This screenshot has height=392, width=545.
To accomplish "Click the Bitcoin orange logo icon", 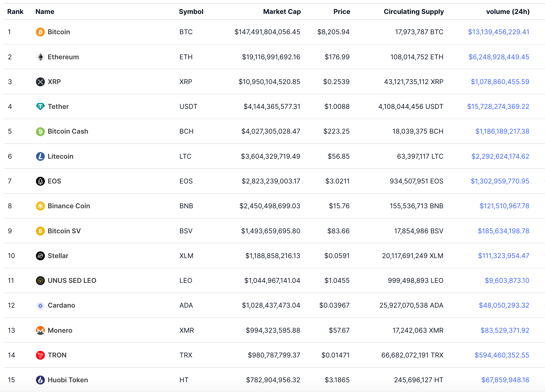I will [40, 32].
